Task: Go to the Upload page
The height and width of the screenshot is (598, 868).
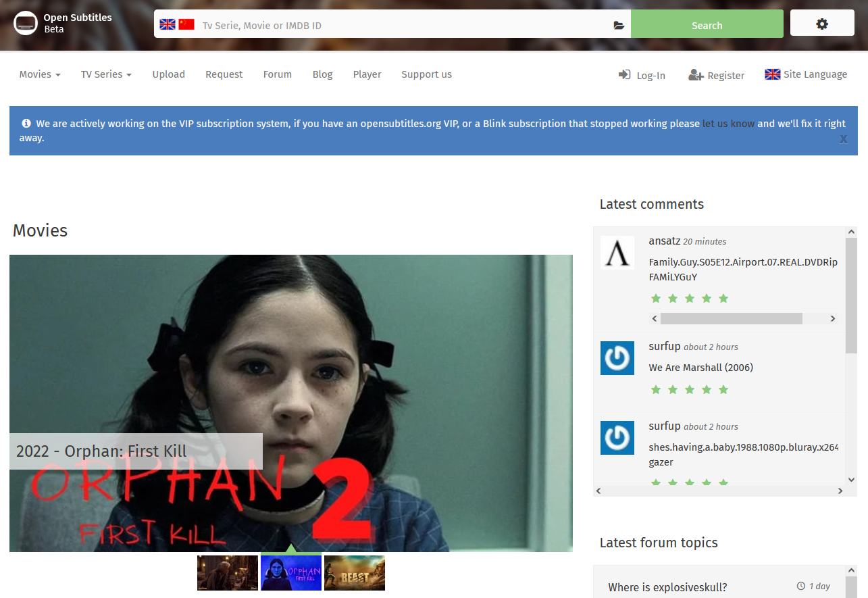Action: coord(168,74)
